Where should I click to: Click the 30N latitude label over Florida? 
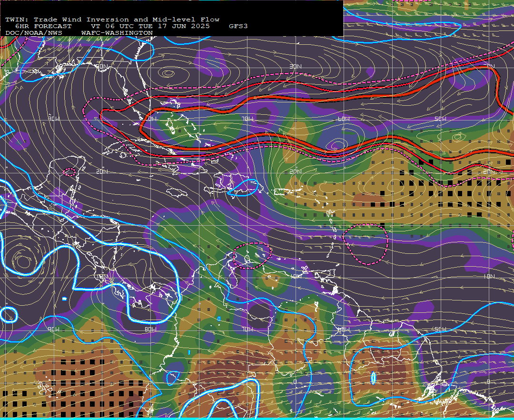[102, 66]
